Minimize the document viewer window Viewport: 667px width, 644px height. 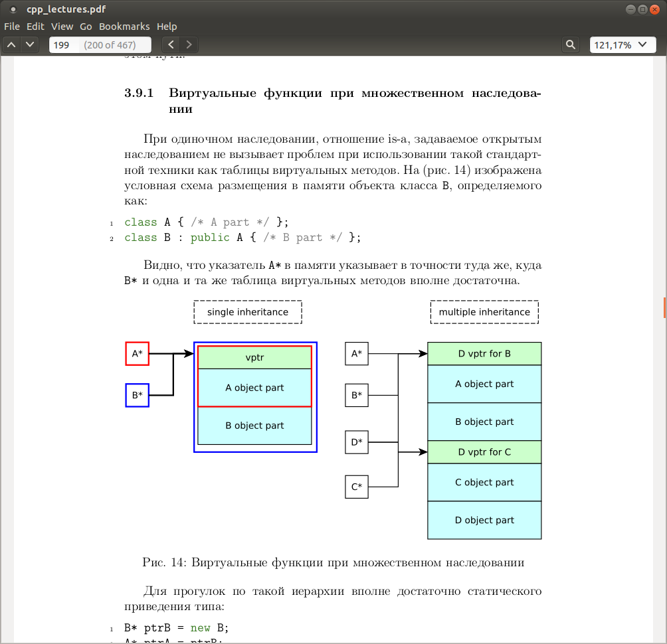(631, 9)
